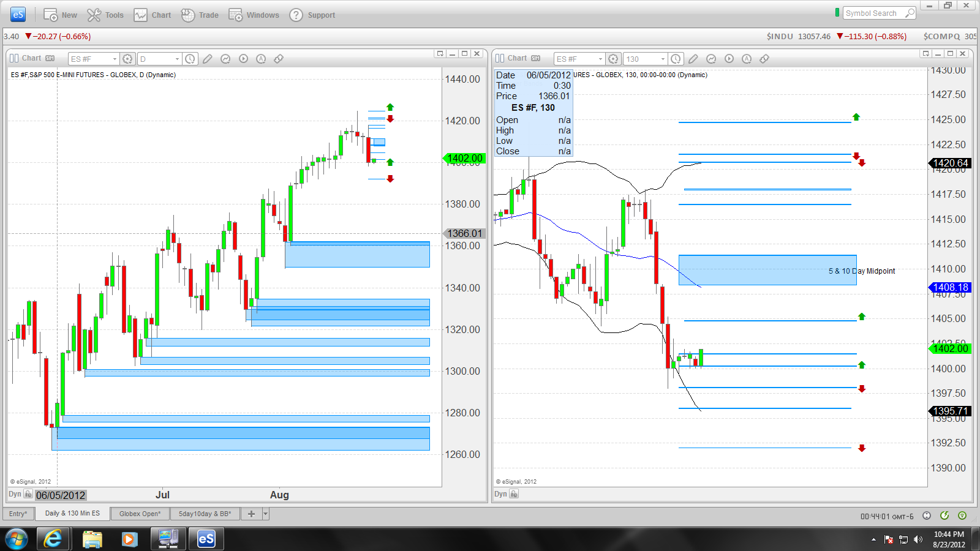Expand the page list dropdown arrow next to plus

pos(266,514)
